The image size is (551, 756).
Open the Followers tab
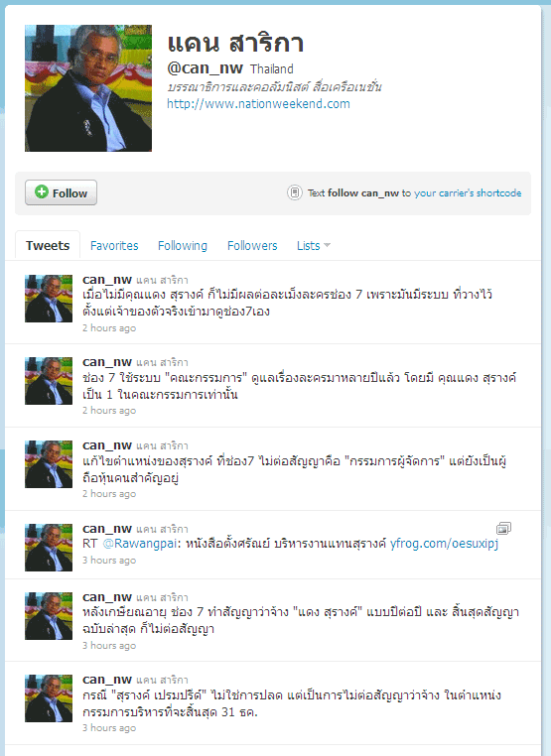(252, 245)
